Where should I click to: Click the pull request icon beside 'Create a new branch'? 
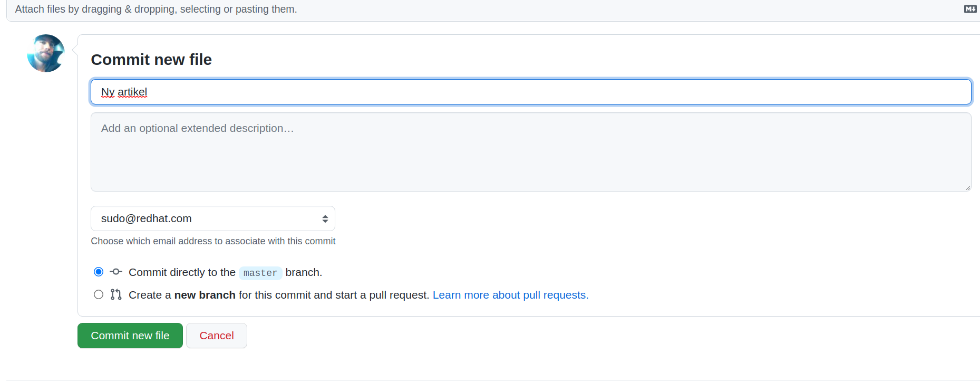point(116,294)
